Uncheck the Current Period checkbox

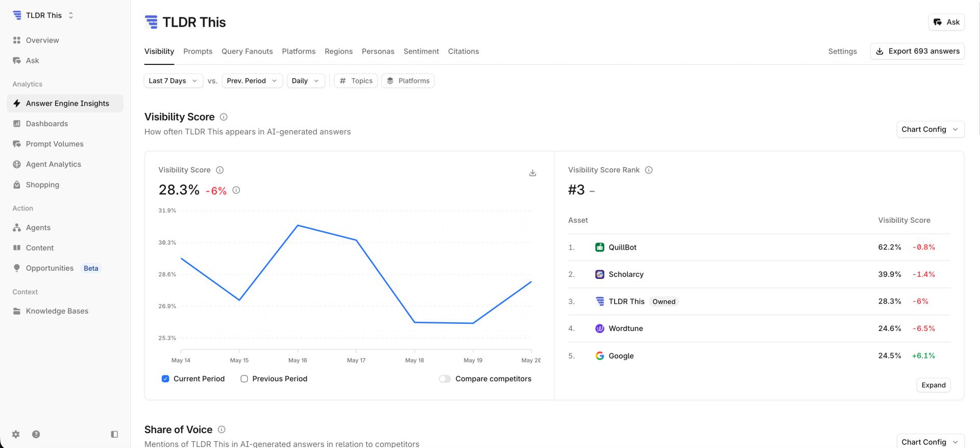click(165, 379)
